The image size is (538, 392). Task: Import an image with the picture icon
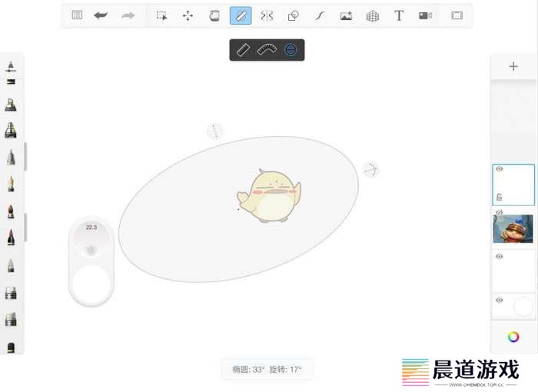346,15
